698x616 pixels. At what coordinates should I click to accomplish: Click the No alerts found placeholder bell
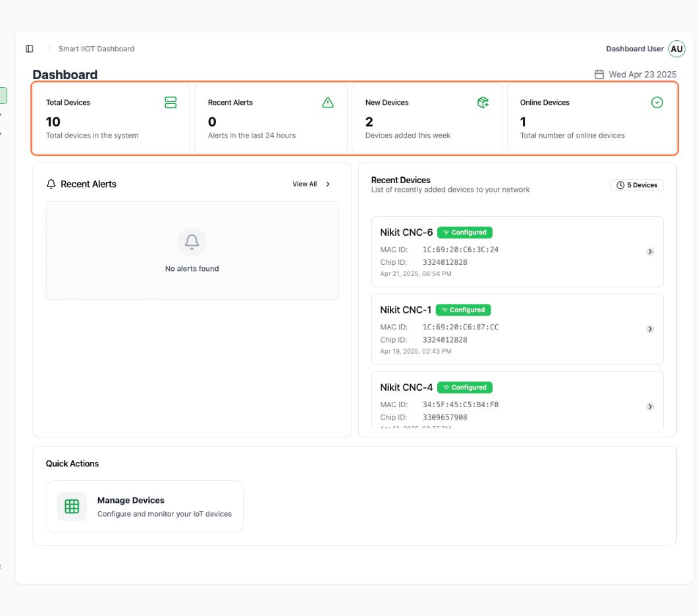tap(192, 242)
